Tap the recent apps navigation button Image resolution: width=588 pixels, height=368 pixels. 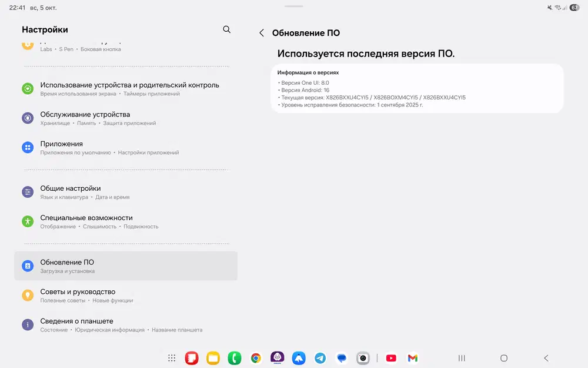[x=462, y=358]
